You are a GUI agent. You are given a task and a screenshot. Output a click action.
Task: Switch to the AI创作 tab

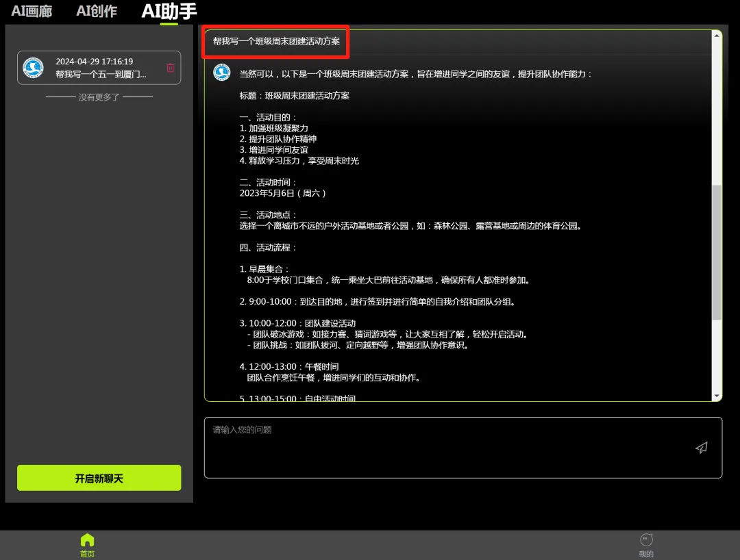tap(97, 11)
